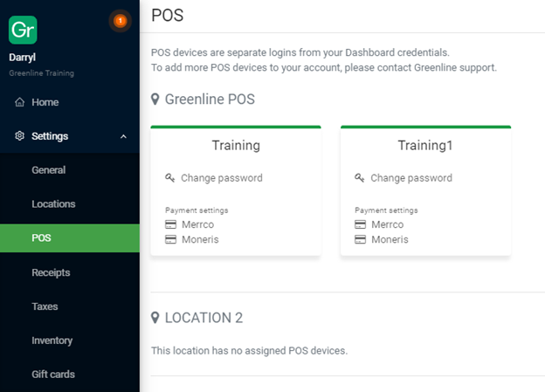Click Moneris card icon under Training1
Image resolution: width=545 pixels, height=392 pixels.
point(361,239)
